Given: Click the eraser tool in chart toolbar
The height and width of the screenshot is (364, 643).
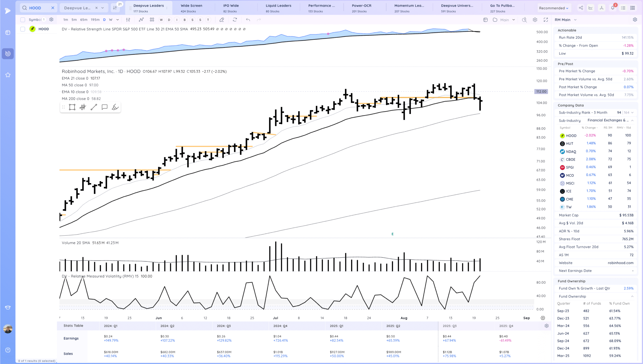Looking at the screenshot, I should point(222,20).
